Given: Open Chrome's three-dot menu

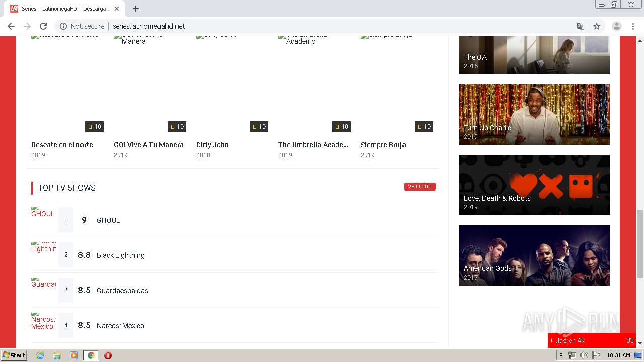Looking at the screenshot, I should pyautogui.click(x=633, y=26).
